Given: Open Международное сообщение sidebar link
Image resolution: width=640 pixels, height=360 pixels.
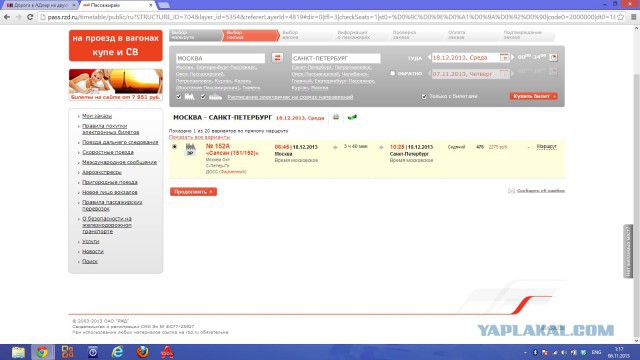Looking at the screenshot, I should click(119, 162).
